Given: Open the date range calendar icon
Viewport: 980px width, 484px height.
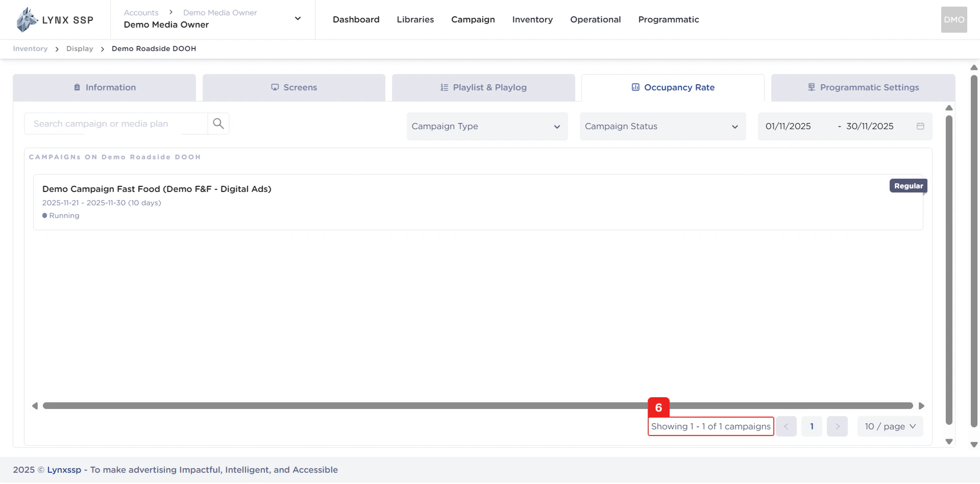Looking at the screenshot, I should point(920,126).
